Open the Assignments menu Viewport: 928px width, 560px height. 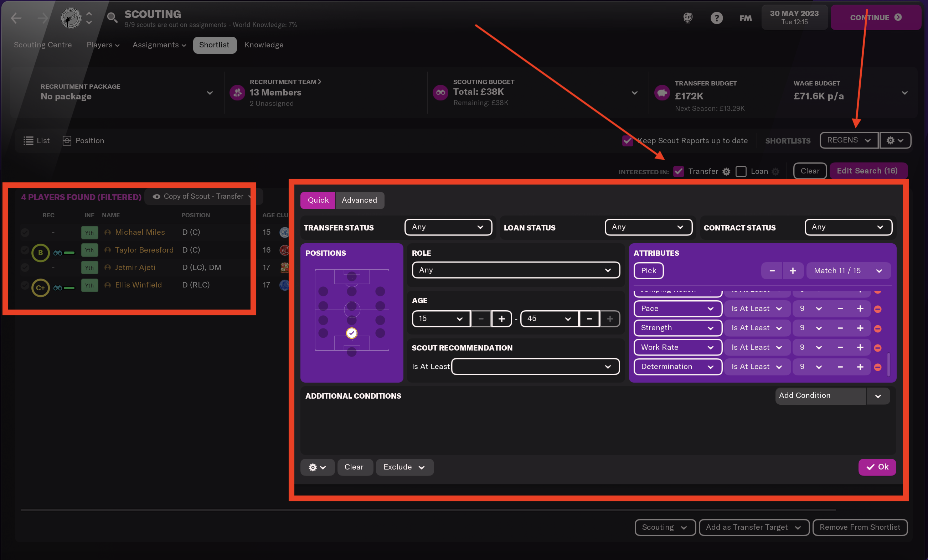[x=159, y=45]
